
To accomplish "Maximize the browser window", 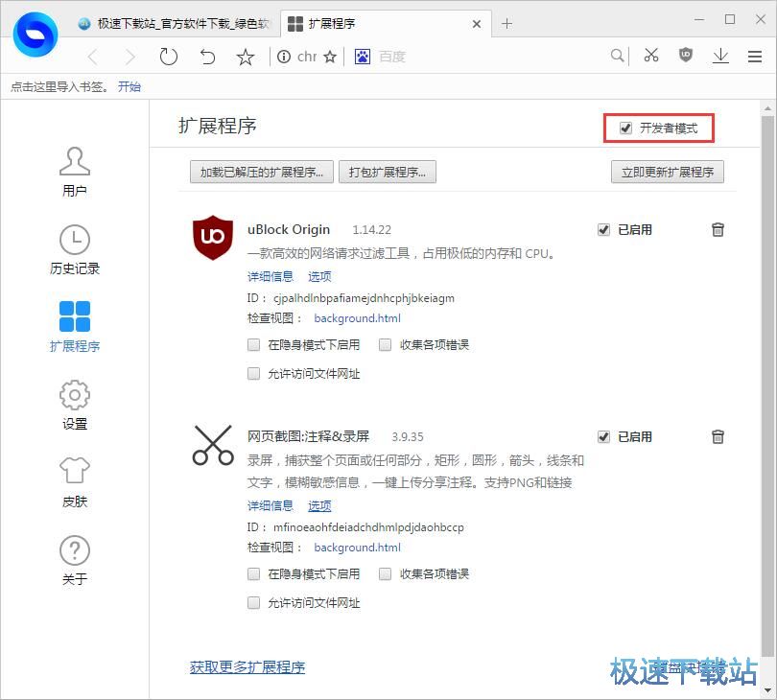I will pos(730,19).
